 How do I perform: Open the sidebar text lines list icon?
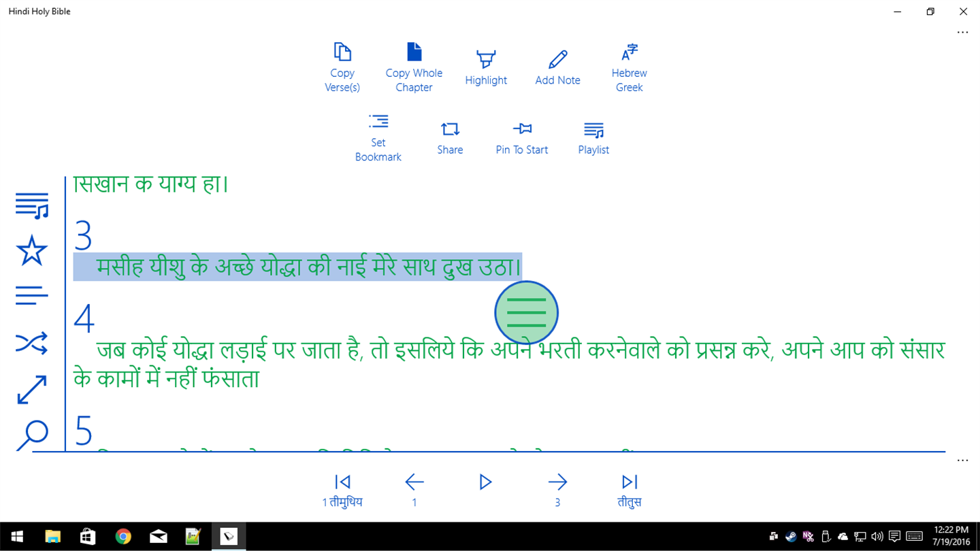pos(32,295)
